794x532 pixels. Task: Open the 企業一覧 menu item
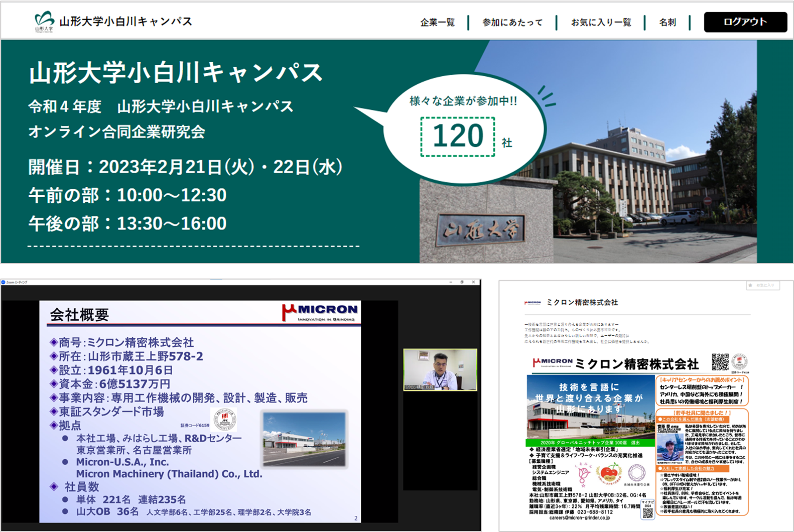(438, 23)
